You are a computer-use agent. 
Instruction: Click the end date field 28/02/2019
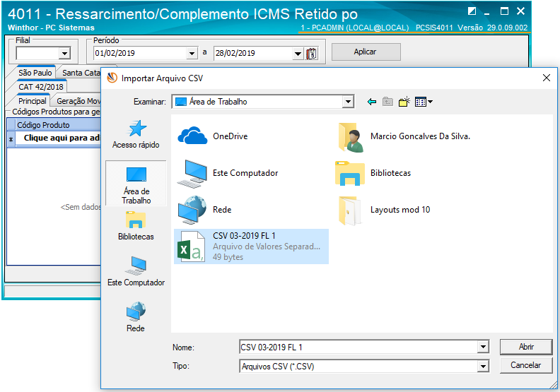click(253, 54)
